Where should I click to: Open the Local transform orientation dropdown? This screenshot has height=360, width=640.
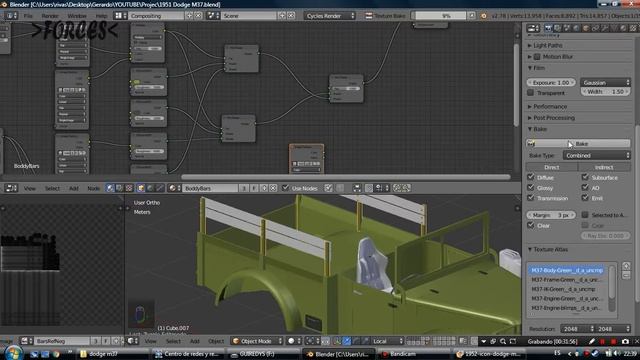pos(387,341)
